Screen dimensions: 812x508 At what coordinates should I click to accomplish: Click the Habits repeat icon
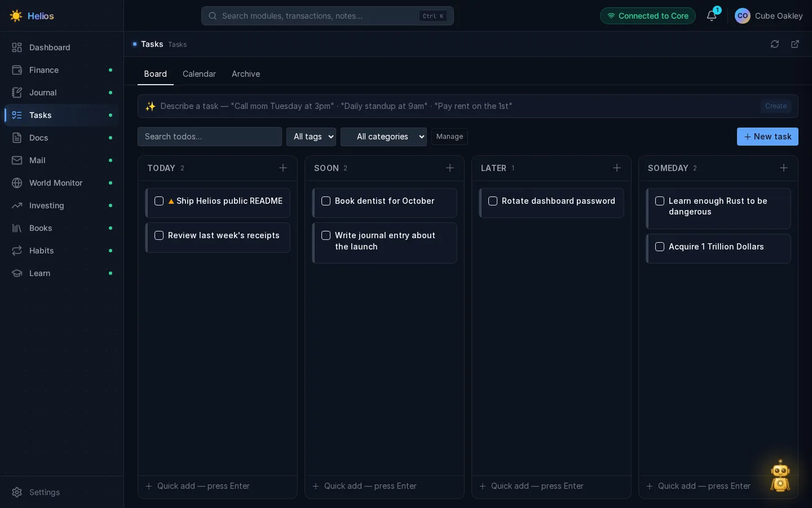pyautogui.click(x=17, y=251)
